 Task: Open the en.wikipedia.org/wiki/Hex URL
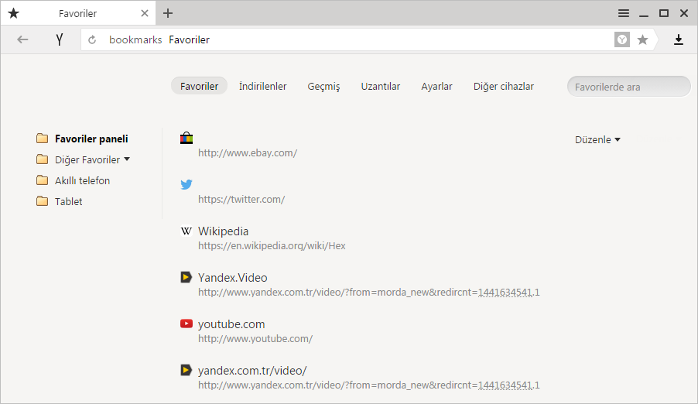coord(272,246)
